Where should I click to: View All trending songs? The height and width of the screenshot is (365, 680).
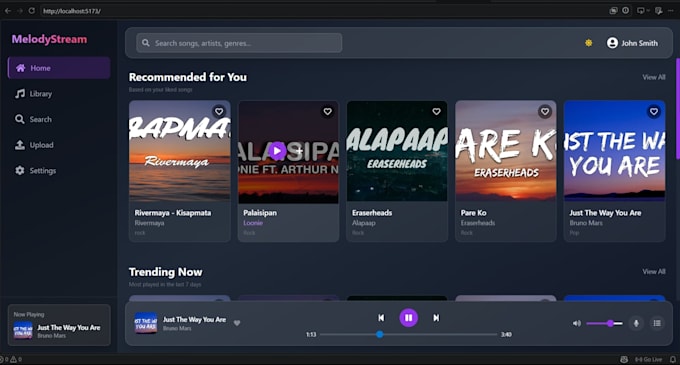654,272
